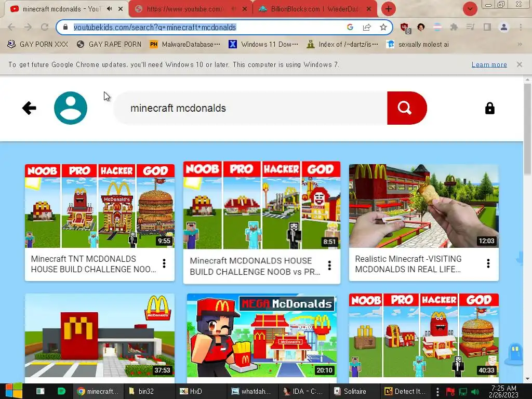Click the browser back navigation arrow
Screen dimensions: 532x399
coord(11,27)
